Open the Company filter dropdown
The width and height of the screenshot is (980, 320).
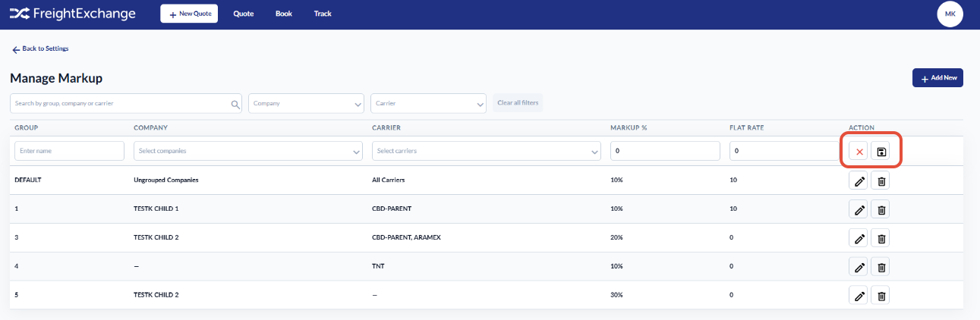(307, 103)
